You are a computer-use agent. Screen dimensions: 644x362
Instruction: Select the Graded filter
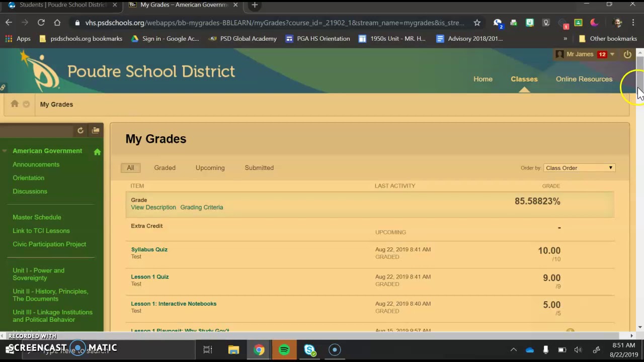point(165,168)
